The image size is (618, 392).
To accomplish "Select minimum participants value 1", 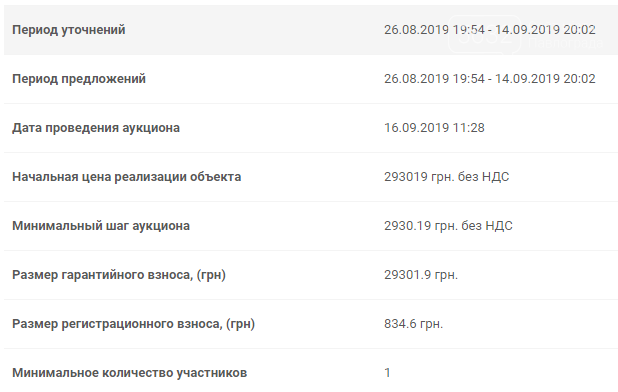I will [x=387, y=373].
